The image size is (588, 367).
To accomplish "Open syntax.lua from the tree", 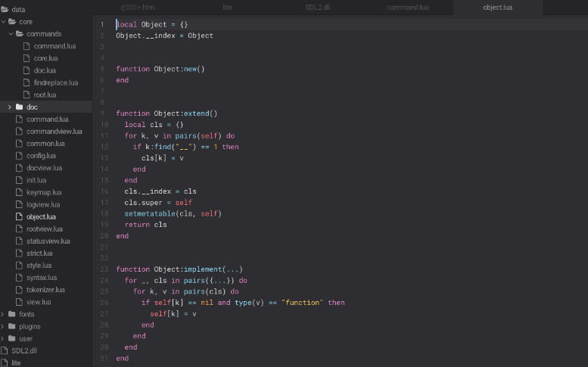I will tap(42, 278).
